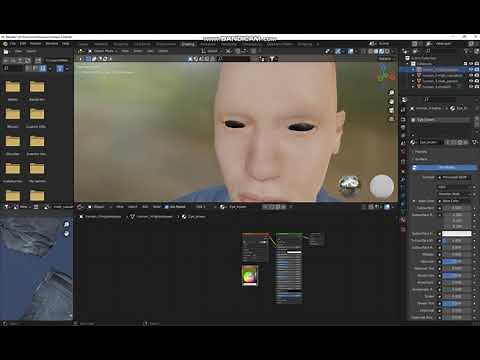Open the Window menu
Screen dimensions: 480x360
[52, 44]
